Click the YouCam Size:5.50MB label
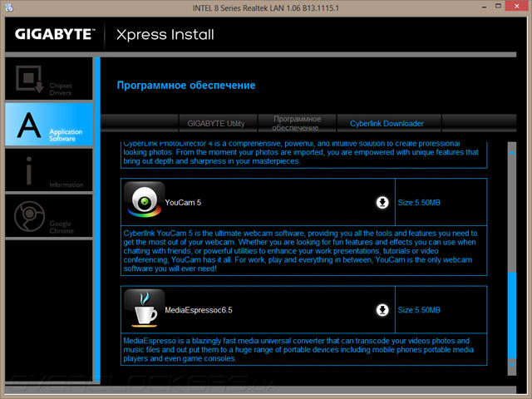The height and width of the screenshot is (399, 532). (419, 203)
